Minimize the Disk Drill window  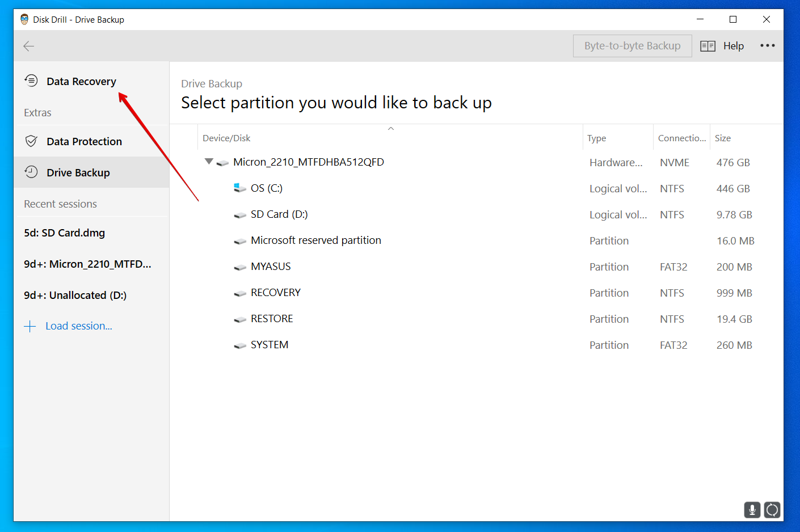coord(700,19)
